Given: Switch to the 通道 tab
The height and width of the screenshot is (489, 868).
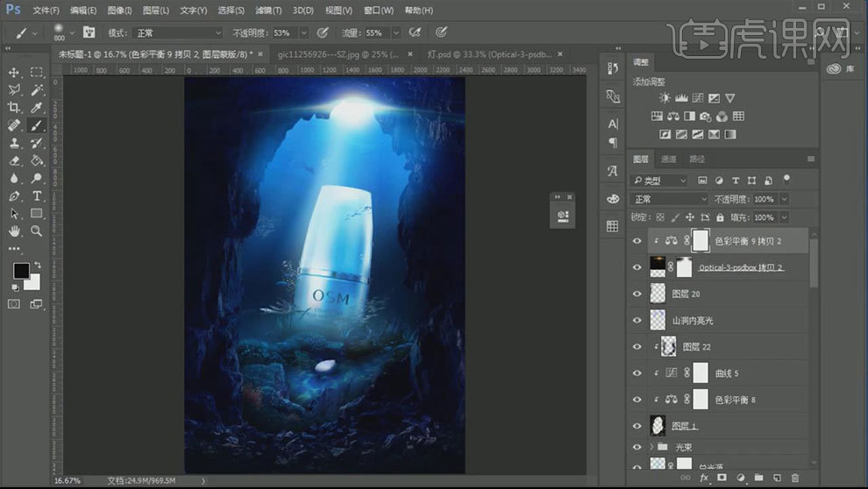Looking at the screenshot, I should [669, 159].
